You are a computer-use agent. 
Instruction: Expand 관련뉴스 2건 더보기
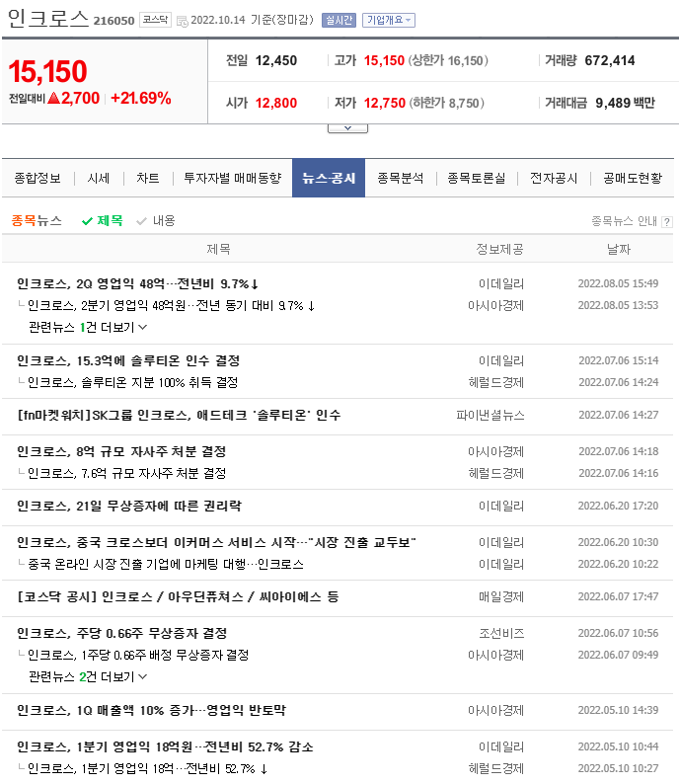[88, 676]
